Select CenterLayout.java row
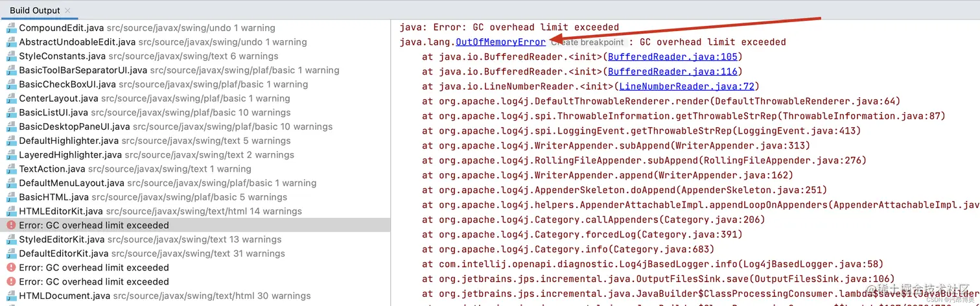Image resolution: width=980 pixels, height=306 pixels. click(x=196, y=99)
